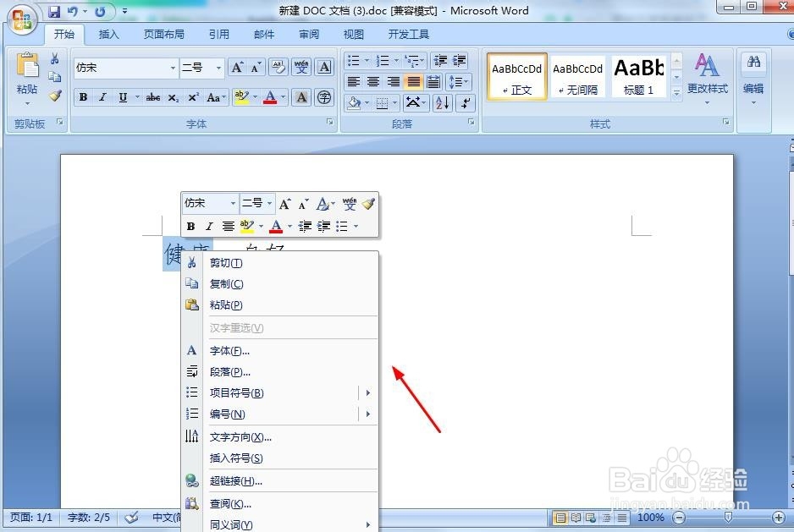Click the 更改样式 button
The height and width of the screenshot is (532, 794).
point(708,83)
